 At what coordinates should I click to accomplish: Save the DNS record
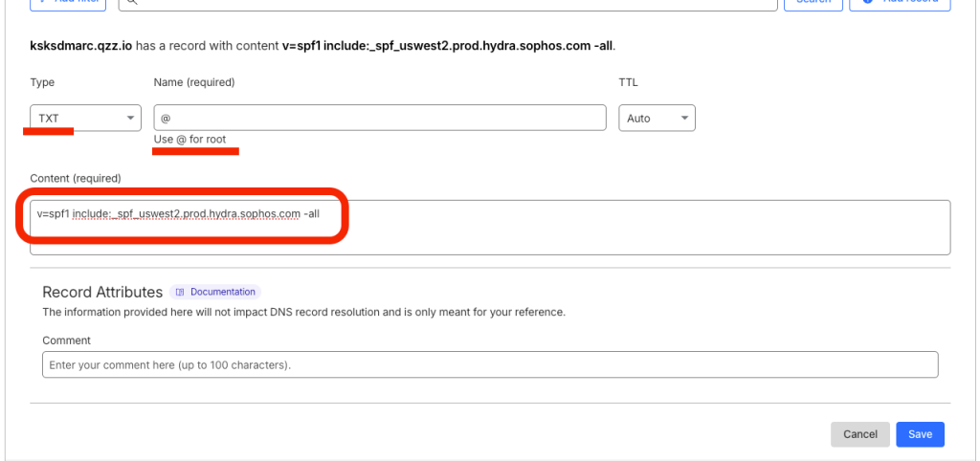(920, 434)
